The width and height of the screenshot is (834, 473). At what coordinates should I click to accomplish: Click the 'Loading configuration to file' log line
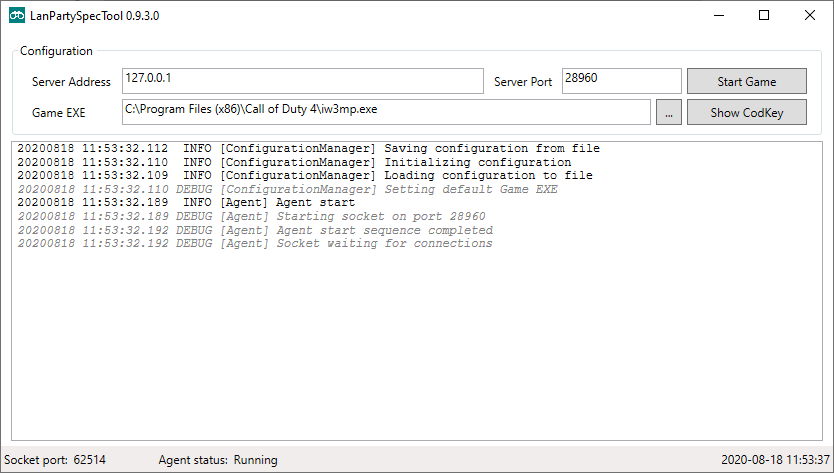(304, 176)
